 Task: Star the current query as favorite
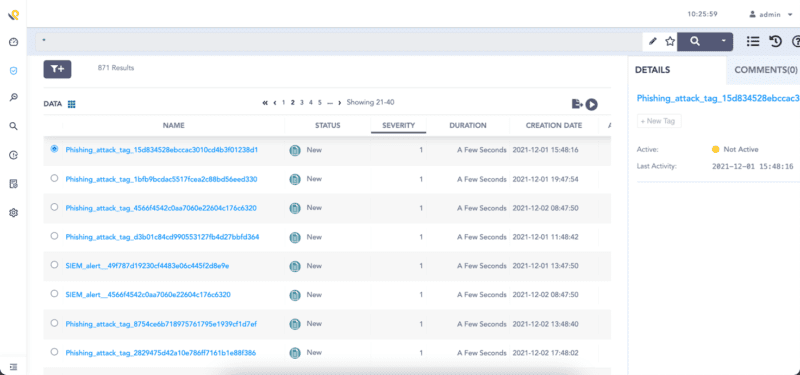[670, 42]
